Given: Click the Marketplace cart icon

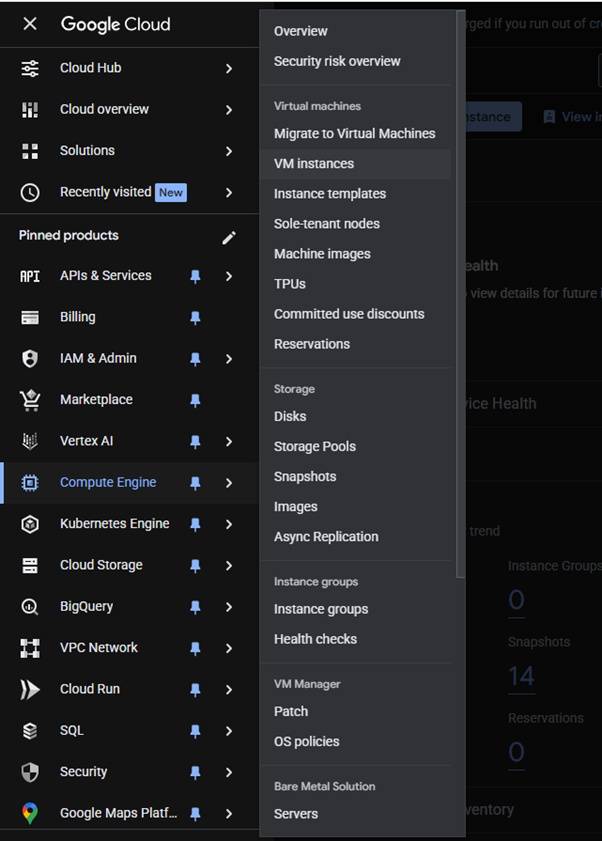Looking at the screenshot, I should coord(30,400).
